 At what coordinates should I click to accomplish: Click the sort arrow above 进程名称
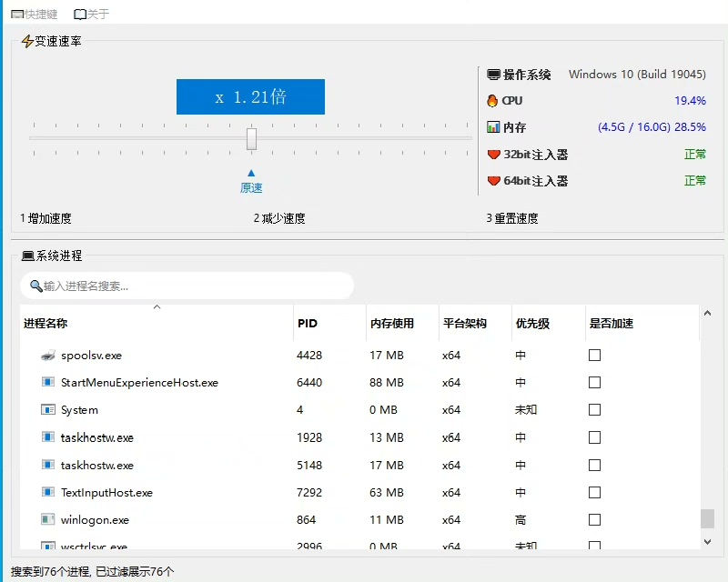pos(157,307)
